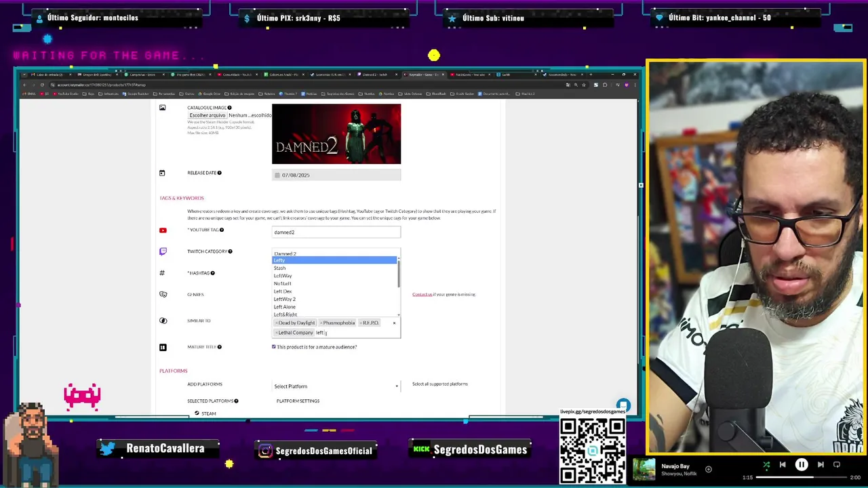Edit the YouTube tag field damned2

336,232
